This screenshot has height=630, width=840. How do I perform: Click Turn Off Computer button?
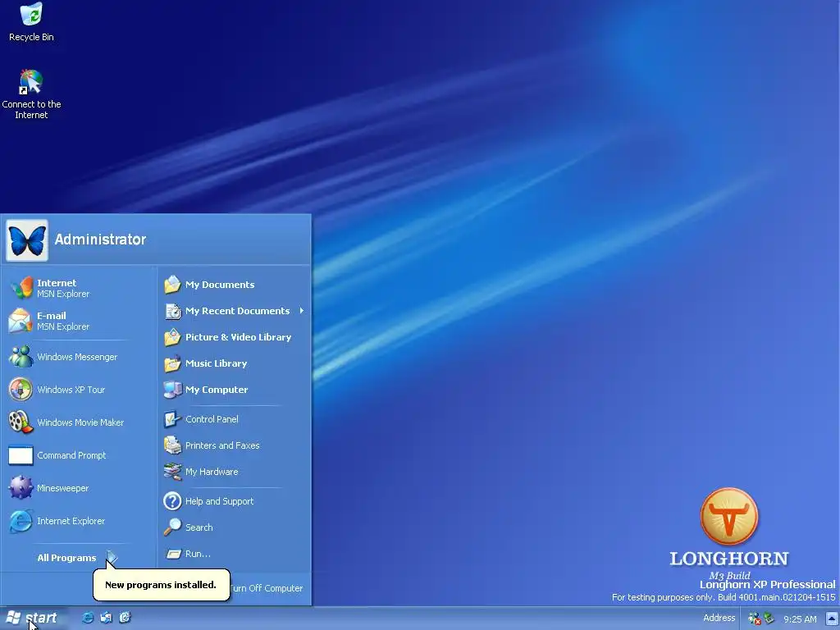267,588
